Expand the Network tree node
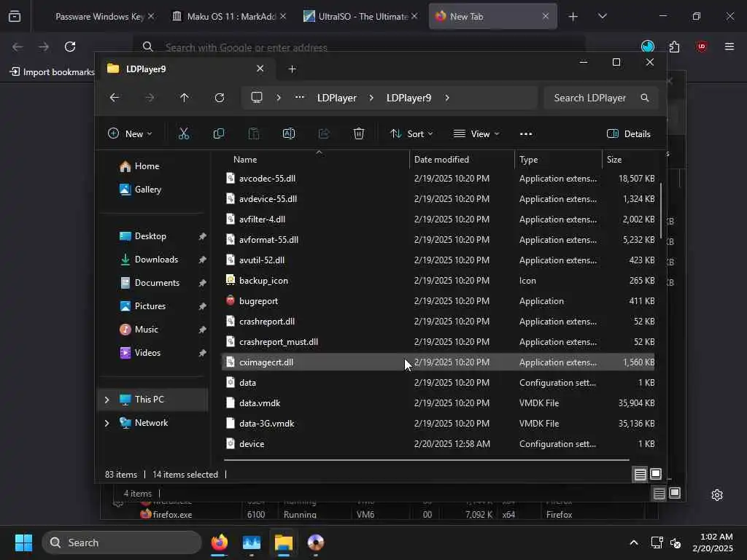This screenshot has width=747, height=560. tap(107, 423)
